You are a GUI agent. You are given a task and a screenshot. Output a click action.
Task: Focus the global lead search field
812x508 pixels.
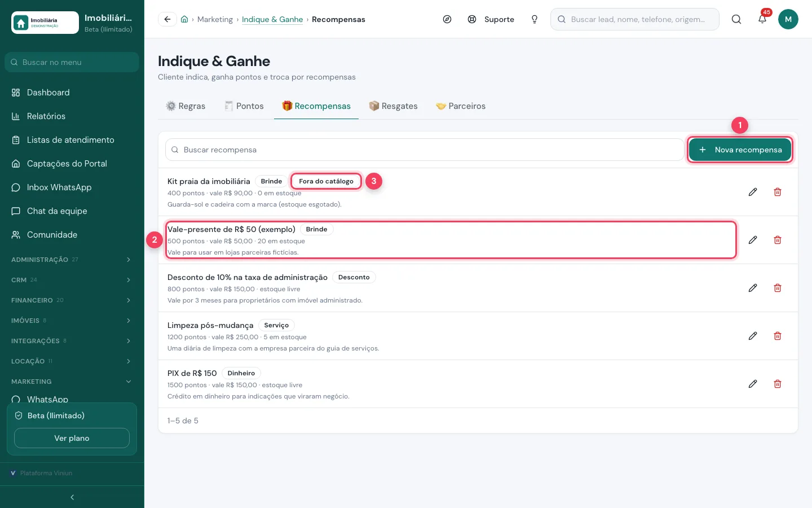click(635, 19)
